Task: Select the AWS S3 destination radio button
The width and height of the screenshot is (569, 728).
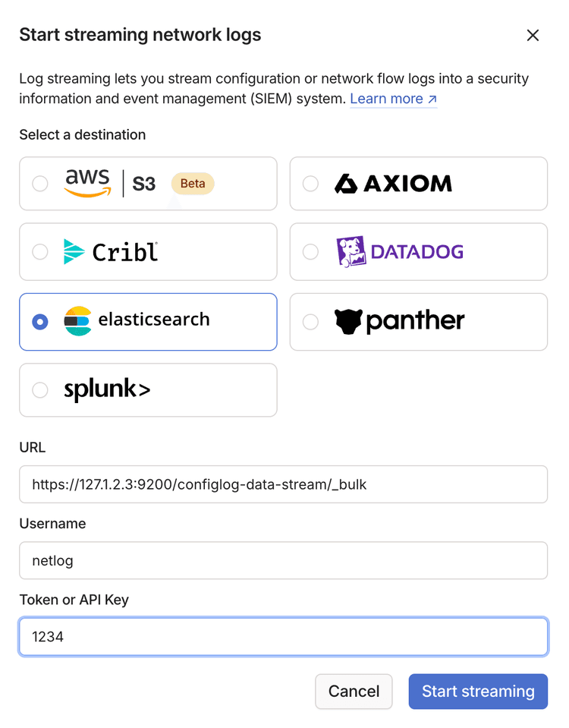Action: pos(39,183)
